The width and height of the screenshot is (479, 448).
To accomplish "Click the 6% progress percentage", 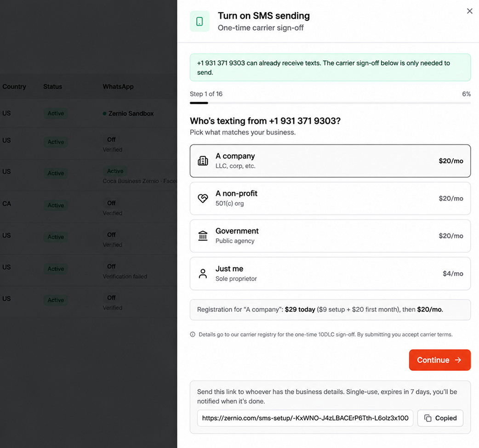I will (x=466, y=94).
